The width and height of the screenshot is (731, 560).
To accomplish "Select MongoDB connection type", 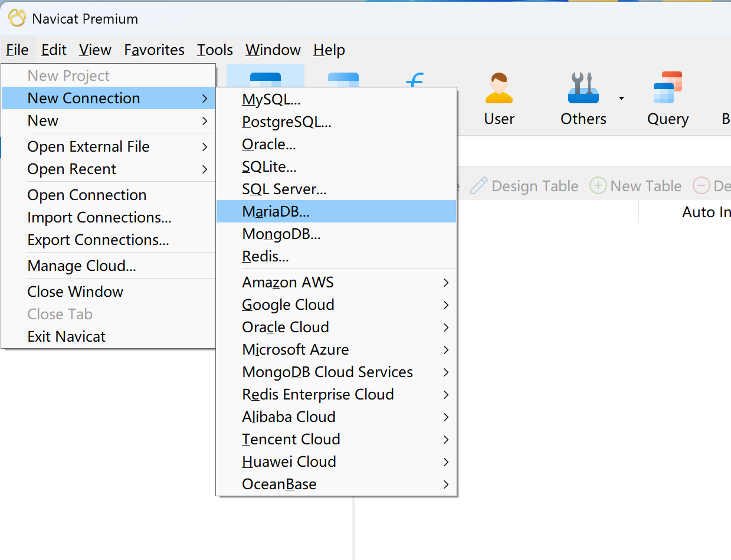I will coord(336,234).
